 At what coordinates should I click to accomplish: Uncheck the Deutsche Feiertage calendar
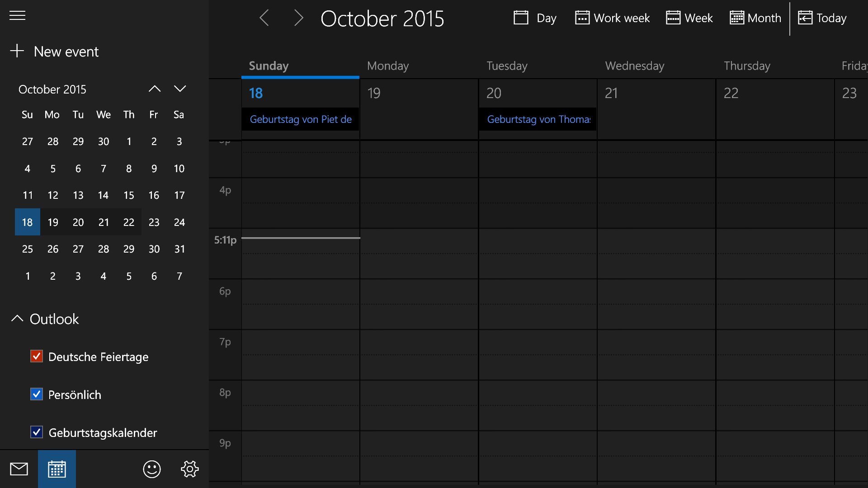click(x=37, y=357)
